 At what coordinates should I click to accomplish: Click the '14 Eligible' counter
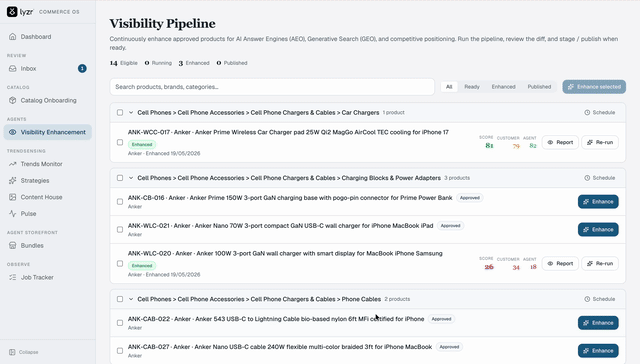click(124, 63)
